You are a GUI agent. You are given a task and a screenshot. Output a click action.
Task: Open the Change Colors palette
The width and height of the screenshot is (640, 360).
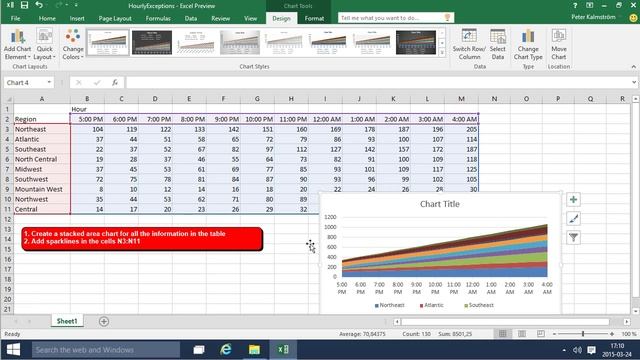coord(73,44)
